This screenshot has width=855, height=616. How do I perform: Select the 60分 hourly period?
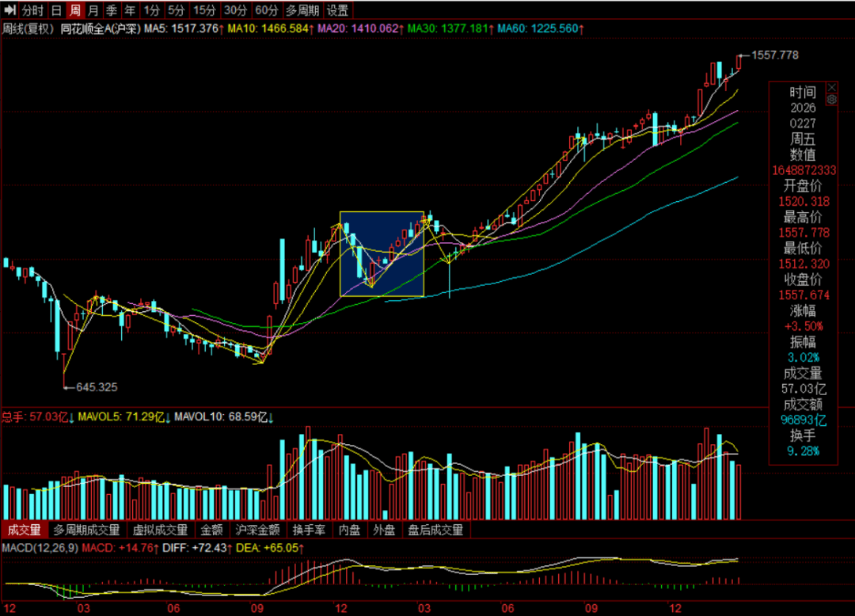coord(266,10)
